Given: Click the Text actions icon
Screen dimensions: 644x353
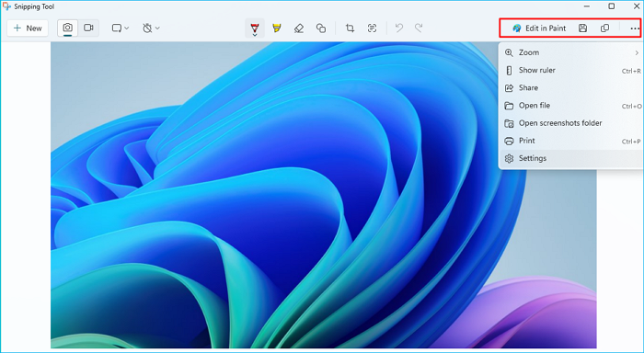Looking at the screenshot, I should tap(372, 28).
